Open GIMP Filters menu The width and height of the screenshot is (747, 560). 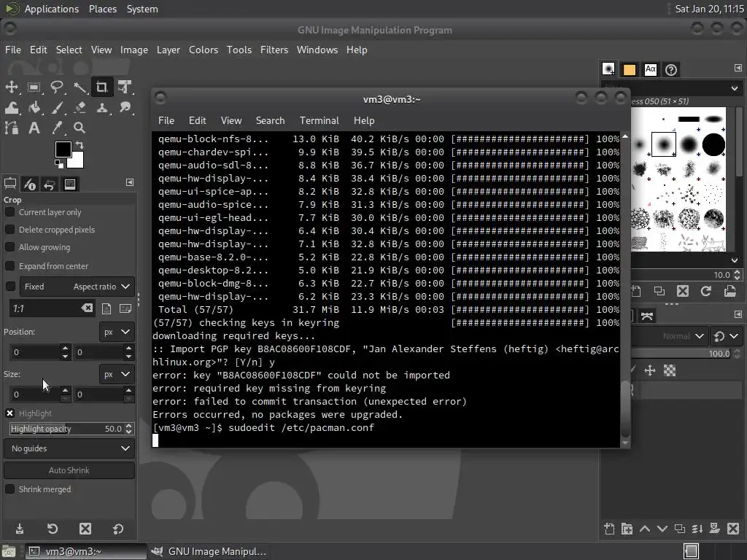coord(274,50)
